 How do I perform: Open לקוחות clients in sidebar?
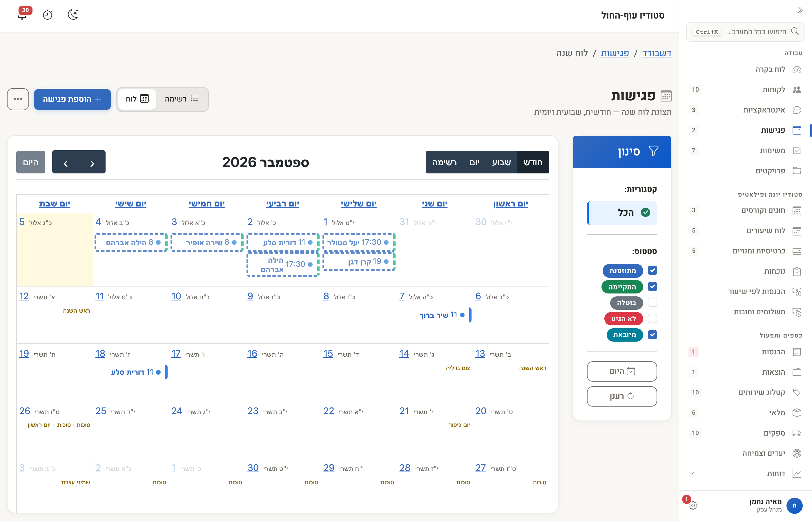click(x=745, y=90)
